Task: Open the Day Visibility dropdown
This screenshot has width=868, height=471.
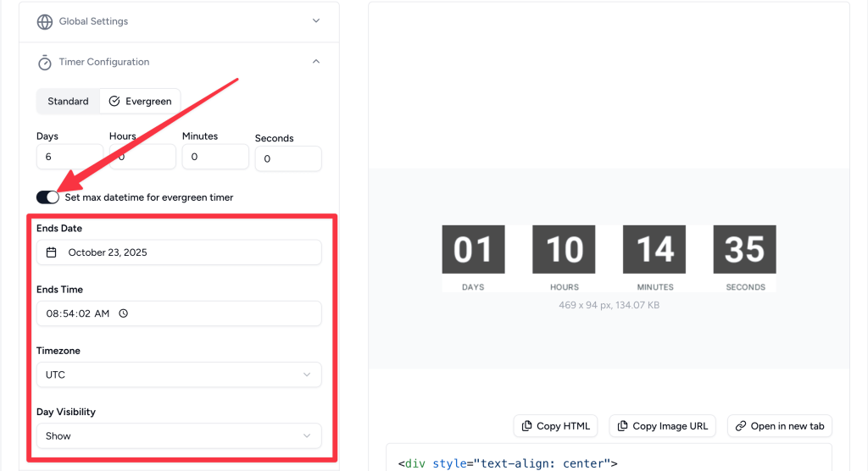Action: (x=179, y=435)
